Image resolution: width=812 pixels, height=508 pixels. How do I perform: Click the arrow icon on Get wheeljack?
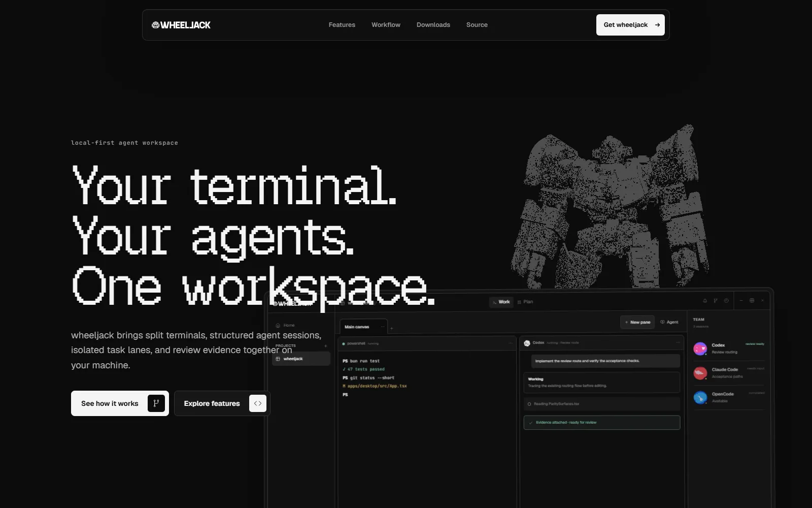[x=657, y=25]
